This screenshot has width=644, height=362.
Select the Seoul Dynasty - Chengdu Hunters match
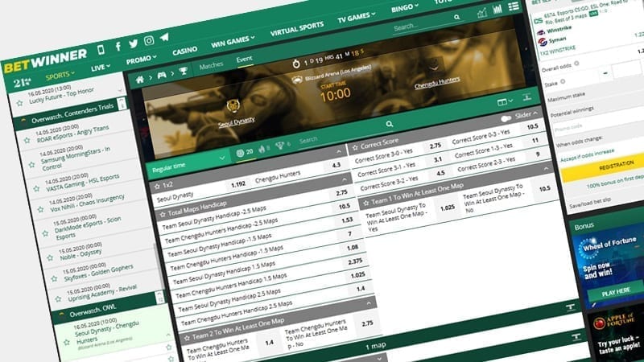(x=106, y=333)
